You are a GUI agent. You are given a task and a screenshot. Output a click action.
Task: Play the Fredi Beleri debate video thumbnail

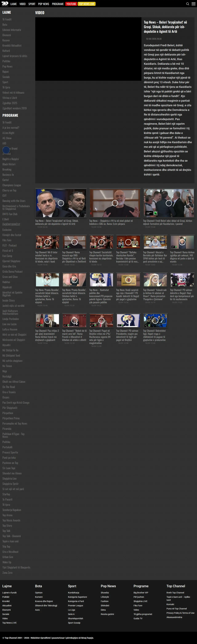169,203
